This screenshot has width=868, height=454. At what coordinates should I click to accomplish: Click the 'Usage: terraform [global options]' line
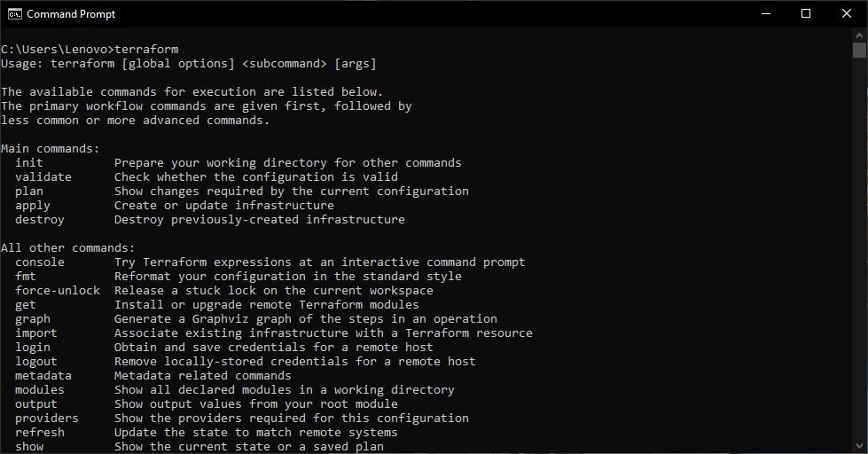189,64
